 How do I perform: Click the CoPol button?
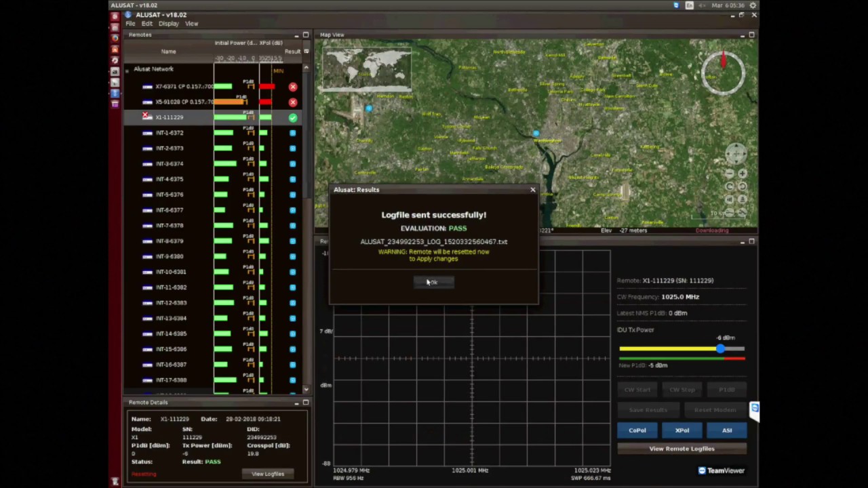click(x=637, y=430)
